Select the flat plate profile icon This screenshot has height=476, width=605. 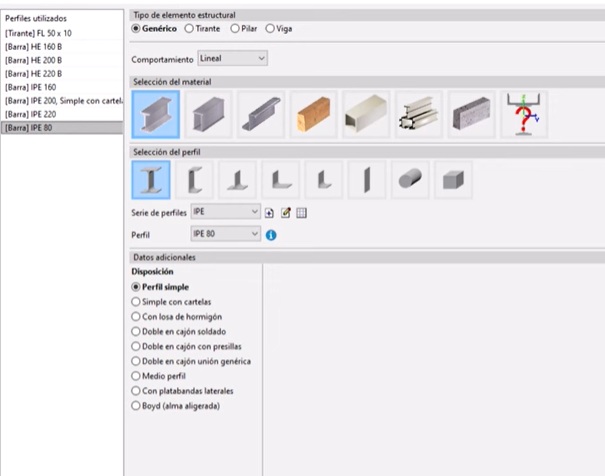click(366, 180)
